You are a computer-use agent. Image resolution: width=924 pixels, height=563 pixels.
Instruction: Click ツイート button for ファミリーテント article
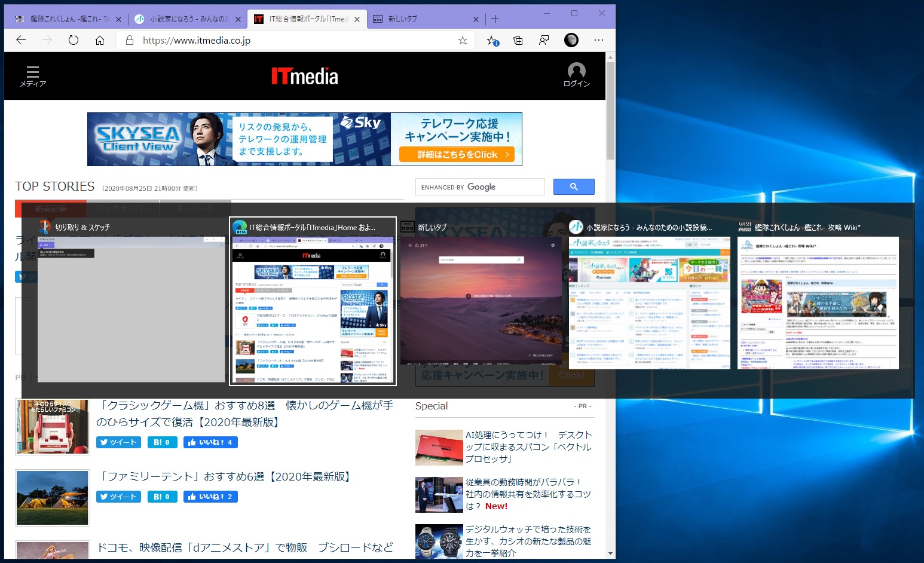click(119, 497)
